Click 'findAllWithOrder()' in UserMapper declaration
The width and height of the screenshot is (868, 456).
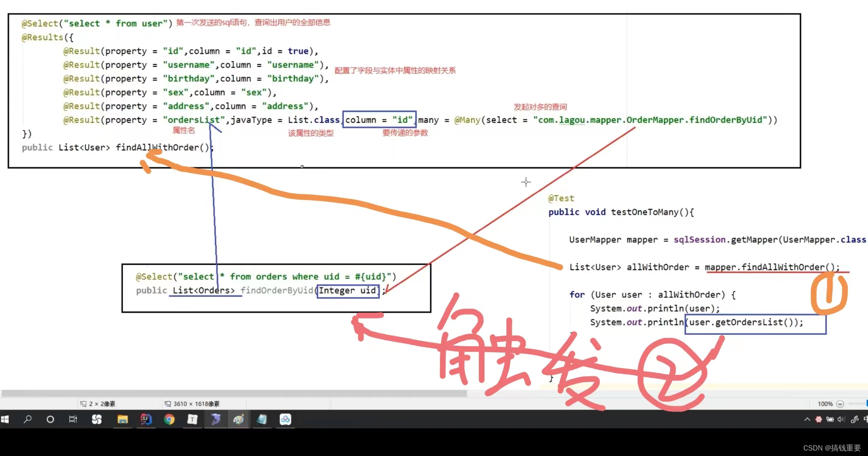point(163,147)
